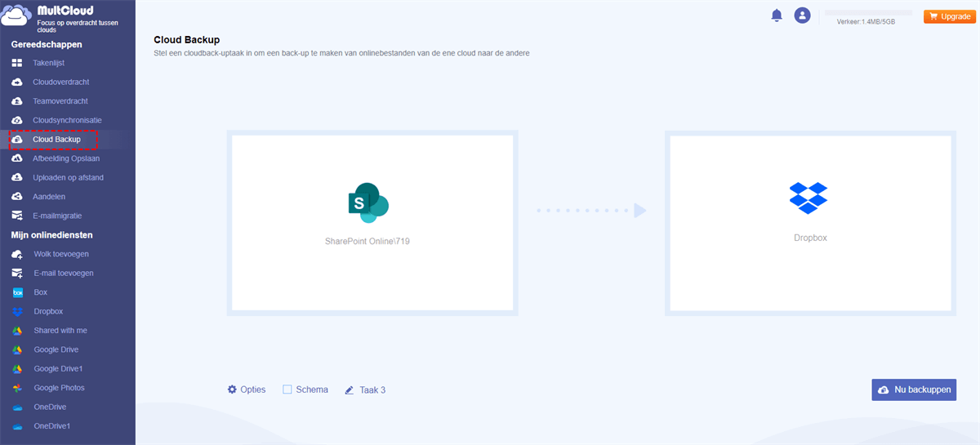Click the Afbeelding Opslaan icon
Screen dimensions: 980x445
coord(17,158)
